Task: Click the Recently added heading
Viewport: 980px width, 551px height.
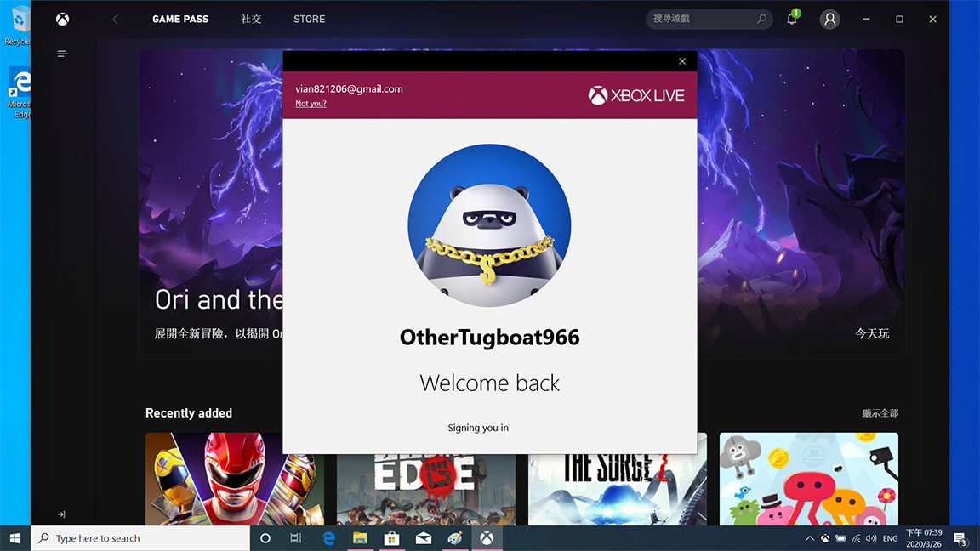Action: tap(189, 413)
